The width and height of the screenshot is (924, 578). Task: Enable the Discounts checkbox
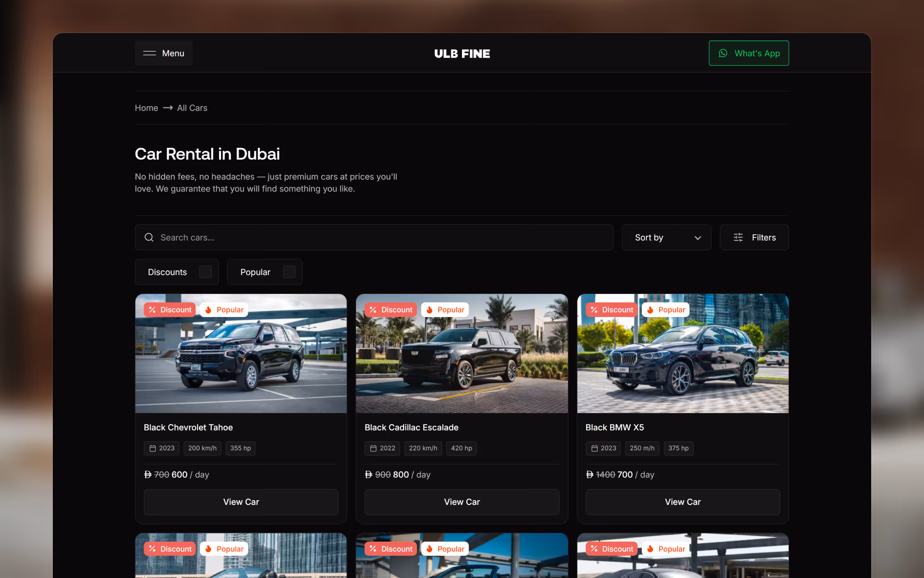tap(205, 272)
